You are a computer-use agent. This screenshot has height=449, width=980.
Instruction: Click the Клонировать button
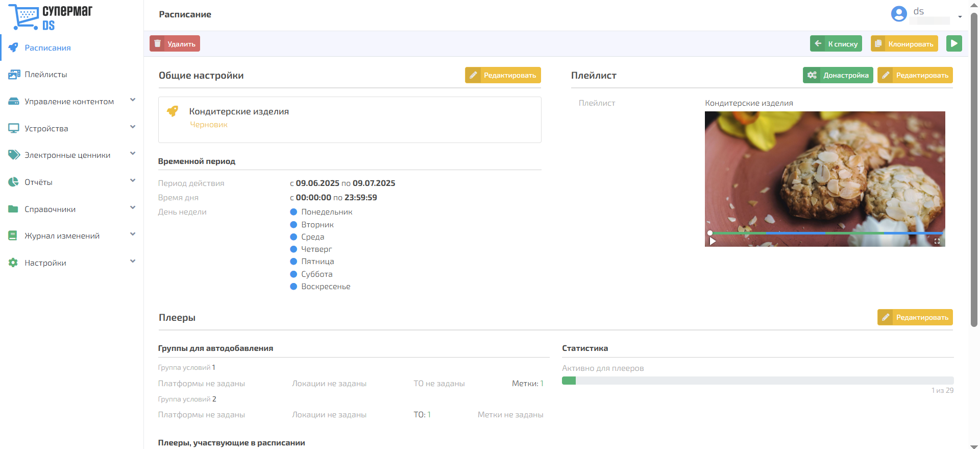click(904, 43)
